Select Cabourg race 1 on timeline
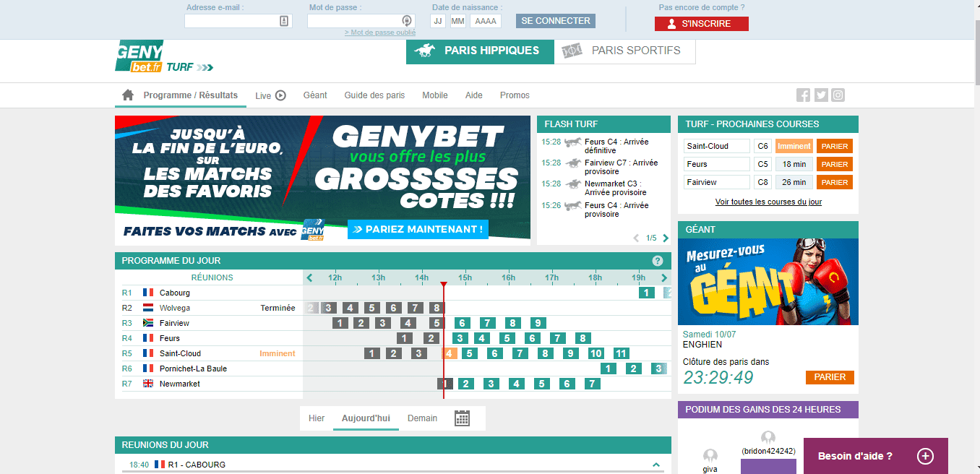 click(647, 293)
